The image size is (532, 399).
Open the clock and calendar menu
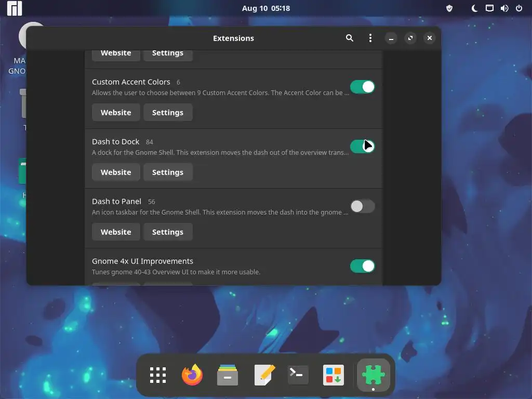[x=265, y=8]
